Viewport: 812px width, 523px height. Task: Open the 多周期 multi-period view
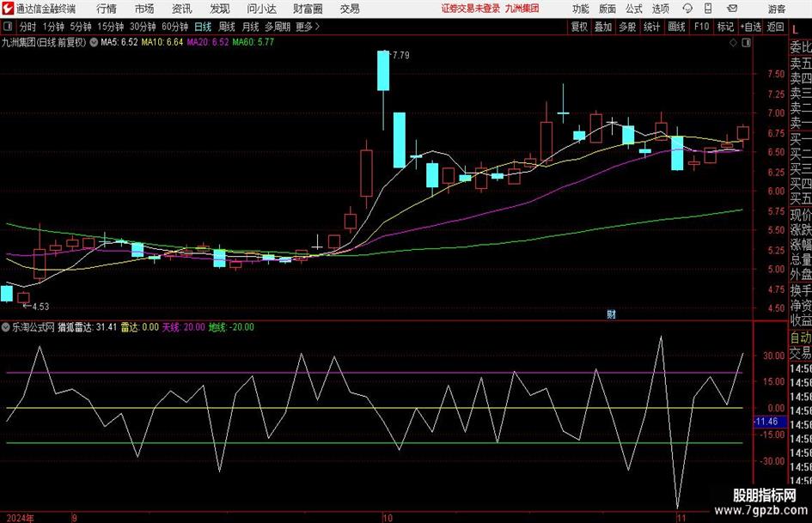[x=278, y=27]
